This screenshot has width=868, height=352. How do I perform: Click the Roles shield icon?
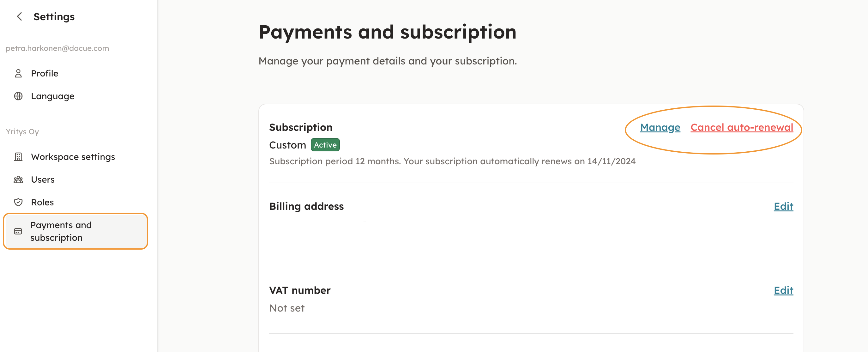(18, 202)
